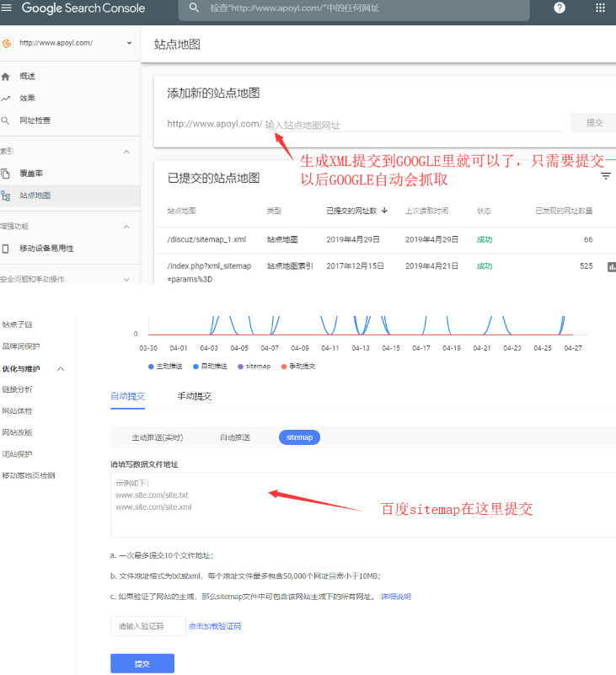
Task: Toggle the 手动提交 legend series
Action: [297, 367]
